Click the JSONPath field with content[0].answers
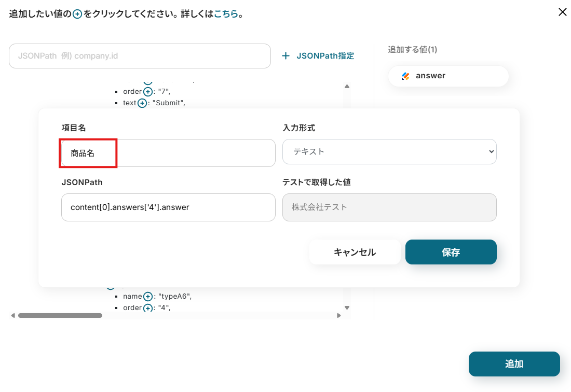 168,207
